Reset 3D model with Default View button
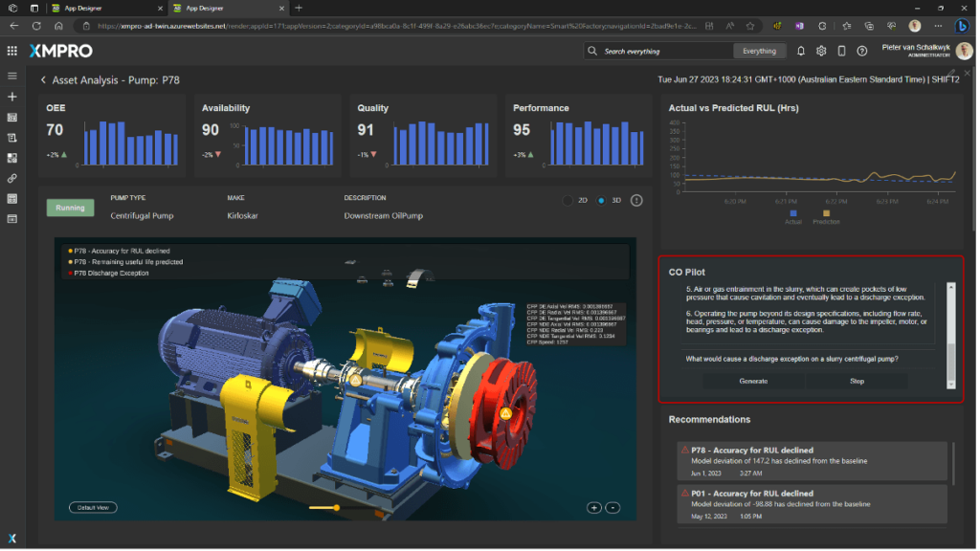Screen dimensions: 980x551 [94, 507]
